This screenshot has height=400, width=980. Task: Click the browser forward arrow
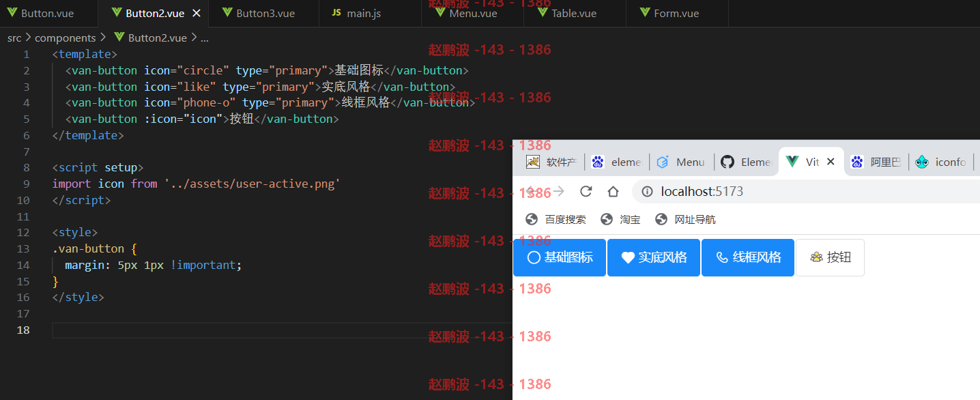[559, 191]
